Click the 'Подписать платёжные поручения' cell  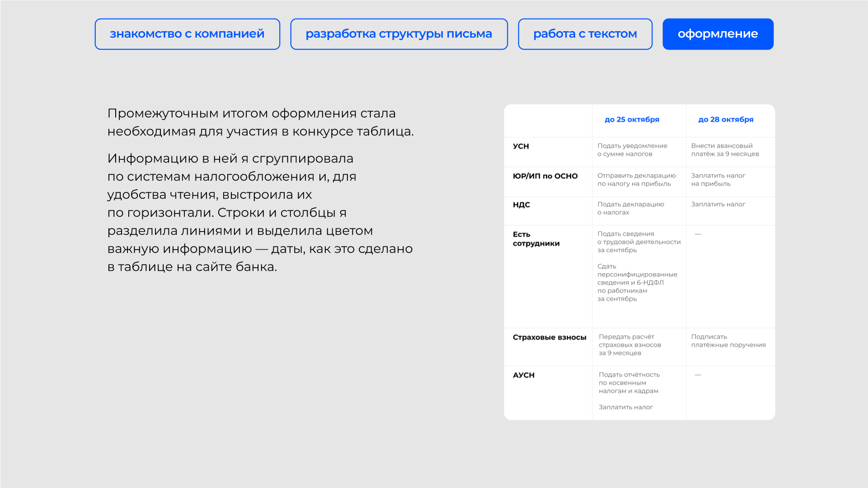pos(728,341)
